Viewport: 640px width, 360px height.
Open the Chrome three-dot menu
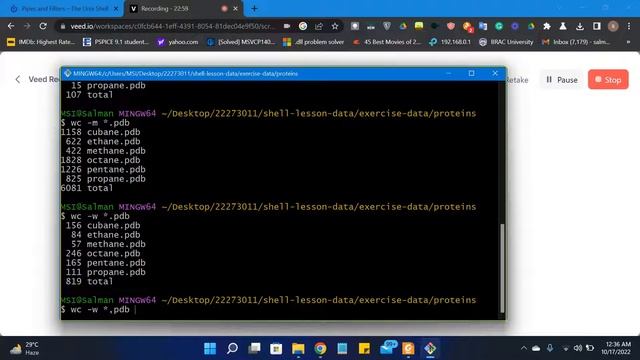629,26
